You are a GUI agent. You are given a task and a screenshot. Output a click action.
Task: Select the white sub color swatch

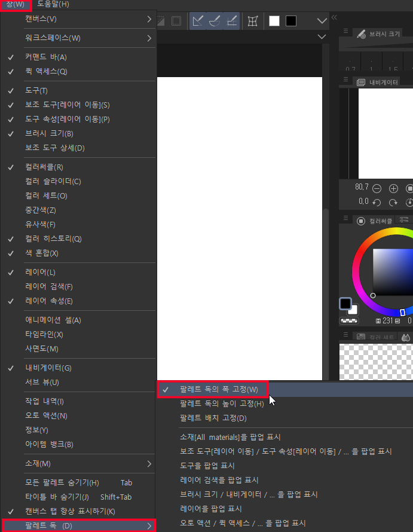tap(354, 310)
